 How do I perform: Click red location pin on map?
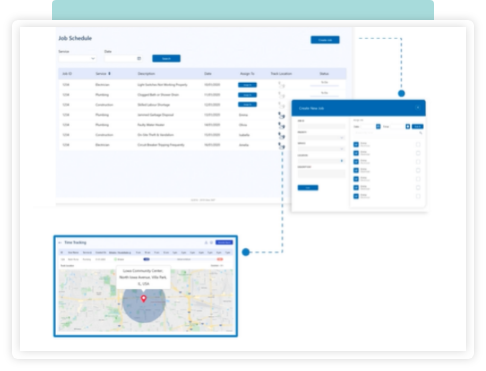(x=144, y=298)
